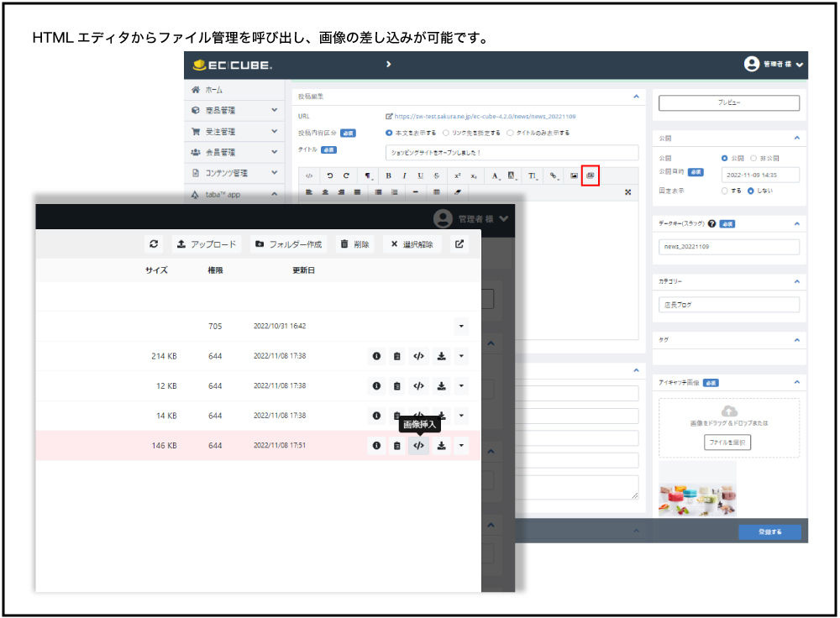Viewport: 840px width, 618px height.
Task: Open file manager in new window icon
Action: click(459, 244)
